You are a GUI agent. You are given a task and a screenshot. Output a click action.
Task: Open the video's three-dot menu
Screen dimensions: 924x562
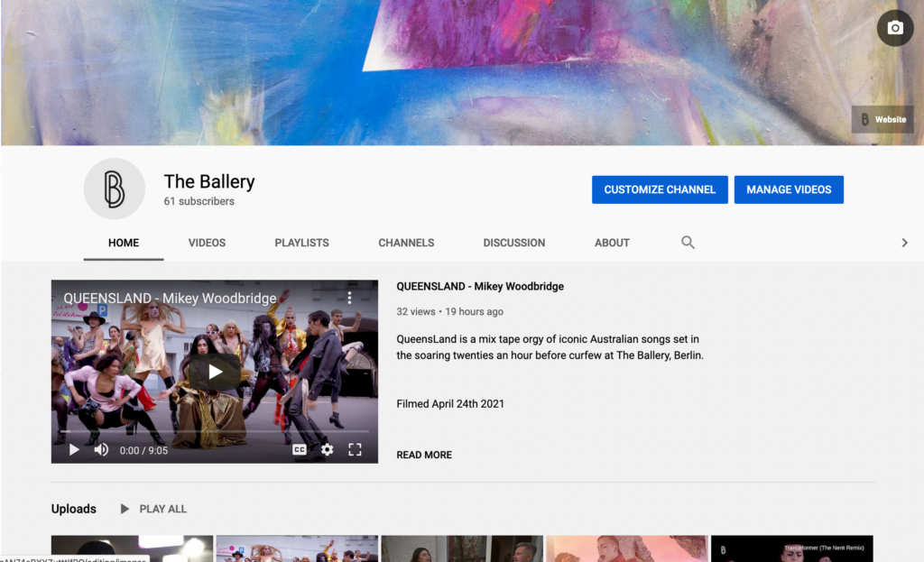[349, 298]
